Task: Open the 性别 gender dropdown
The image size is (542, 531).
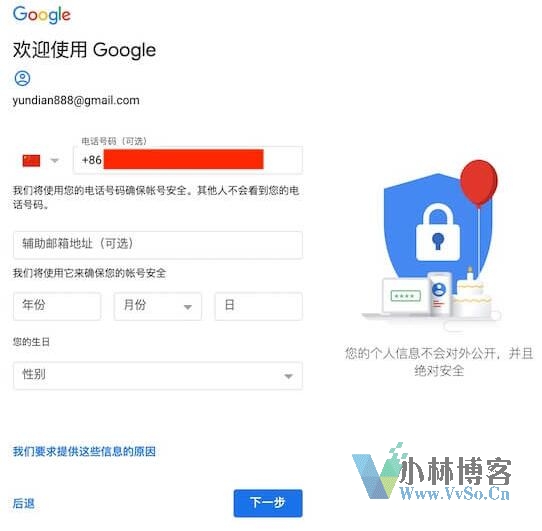Action: coord(158,376)
